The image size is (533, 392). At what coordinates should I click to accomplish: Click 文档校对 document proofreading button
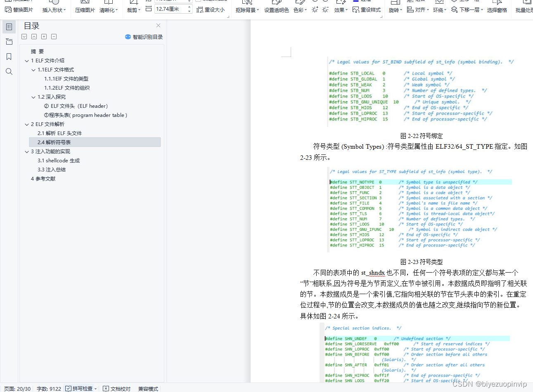click(117, 389)
